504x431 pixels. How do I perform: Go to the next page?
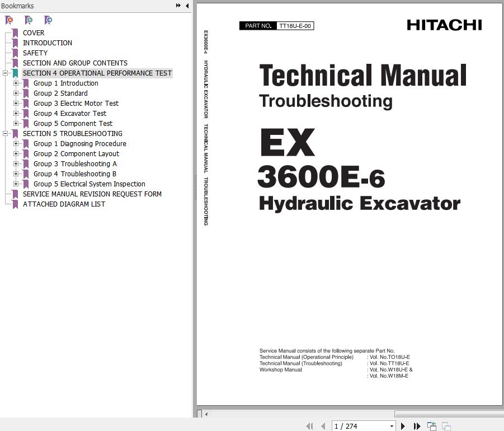tap(403, 426)
